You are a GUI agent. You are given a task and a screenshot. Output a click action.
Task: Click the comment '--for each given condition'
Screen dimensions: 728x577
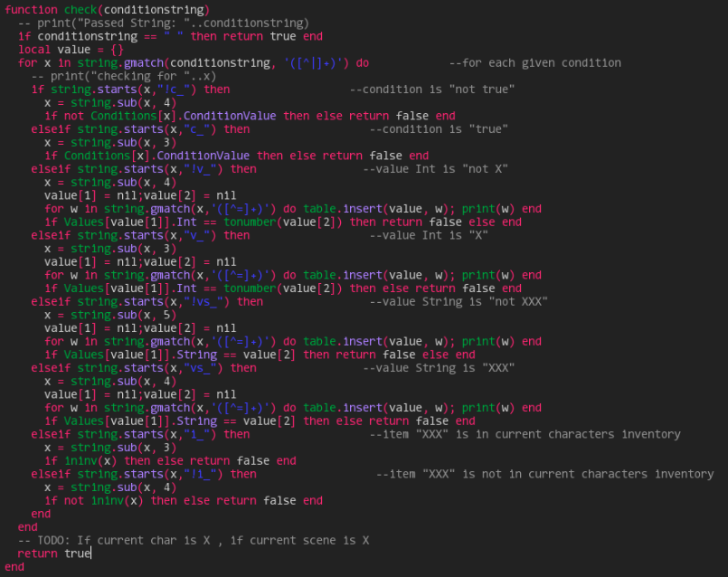(534, 63)
